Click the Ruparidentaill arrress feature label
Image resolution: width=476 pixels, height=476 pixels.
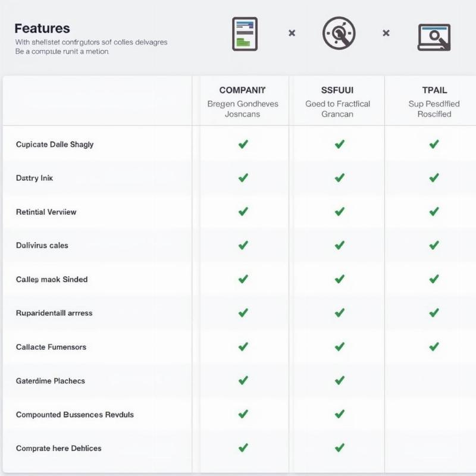(54, 313)
